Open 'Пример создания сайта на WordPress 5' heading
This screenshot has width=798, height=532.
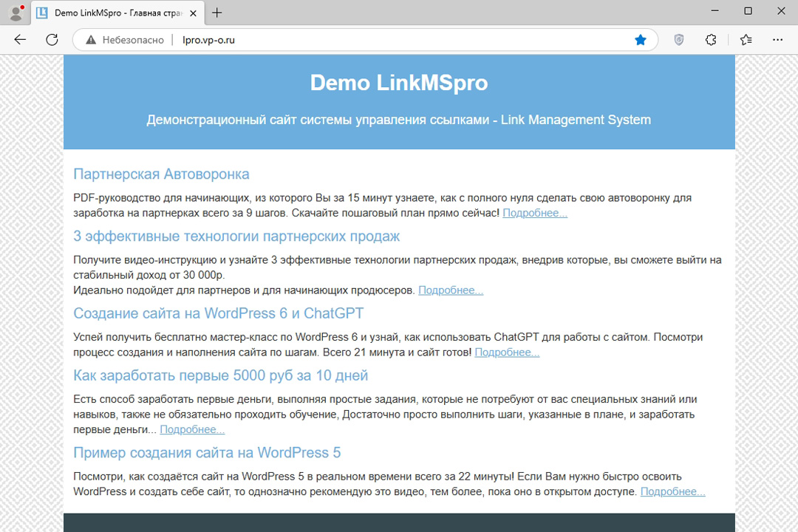[207, 453]
